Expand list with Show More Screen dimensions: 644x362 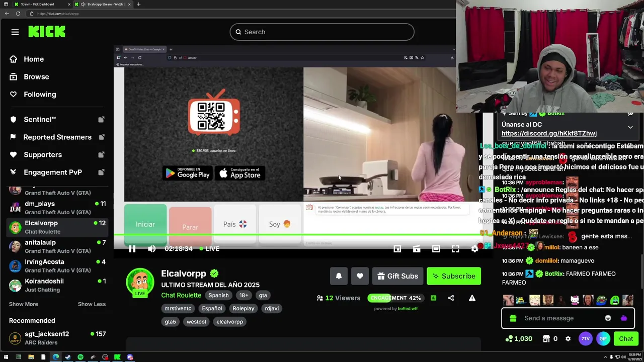23,304
